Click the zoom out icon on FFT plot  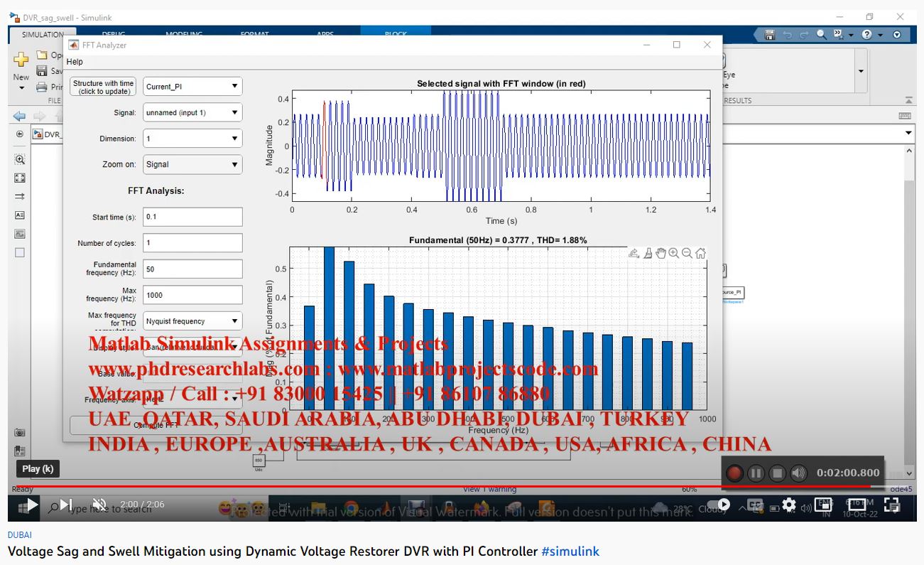687,253
